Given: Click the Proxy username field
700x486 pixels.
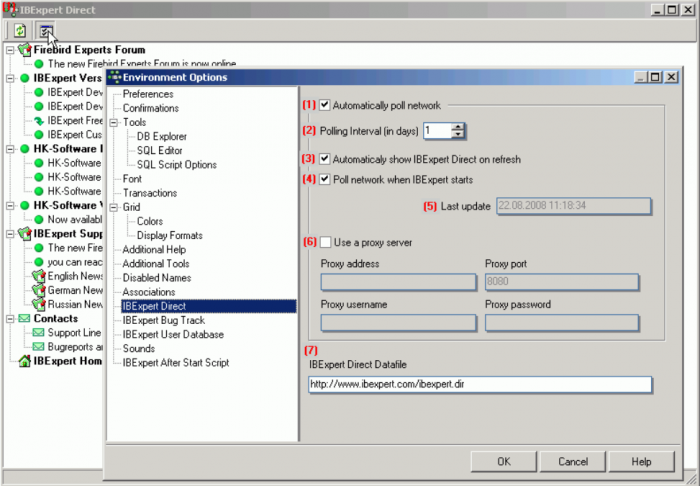Looking at the screenshot, I should pos(398,323).
